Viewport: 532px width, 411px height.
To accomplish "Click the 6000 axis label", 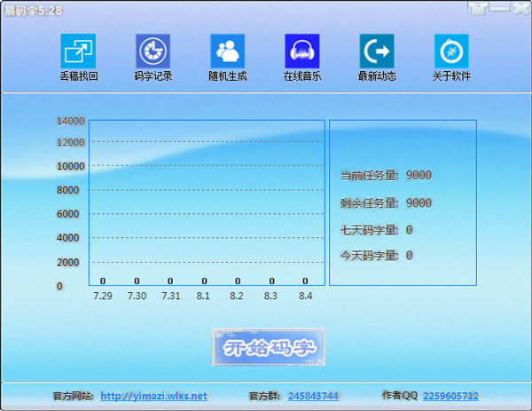I will [68, 214].
